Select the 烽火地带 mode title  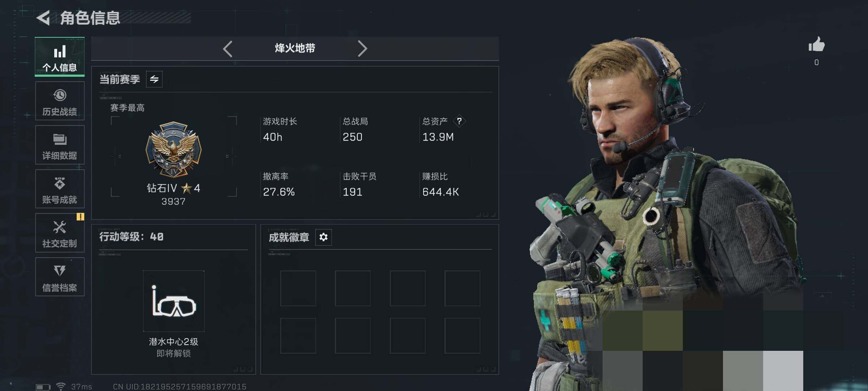(x=295, y=48)
